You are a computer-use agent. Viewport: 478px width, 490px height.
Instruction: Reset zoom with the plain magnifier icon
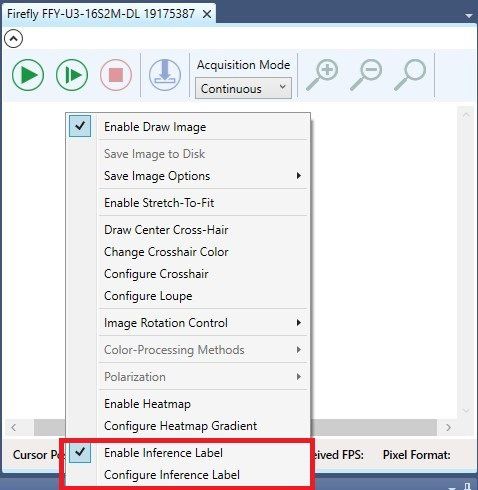click(410, 75)
